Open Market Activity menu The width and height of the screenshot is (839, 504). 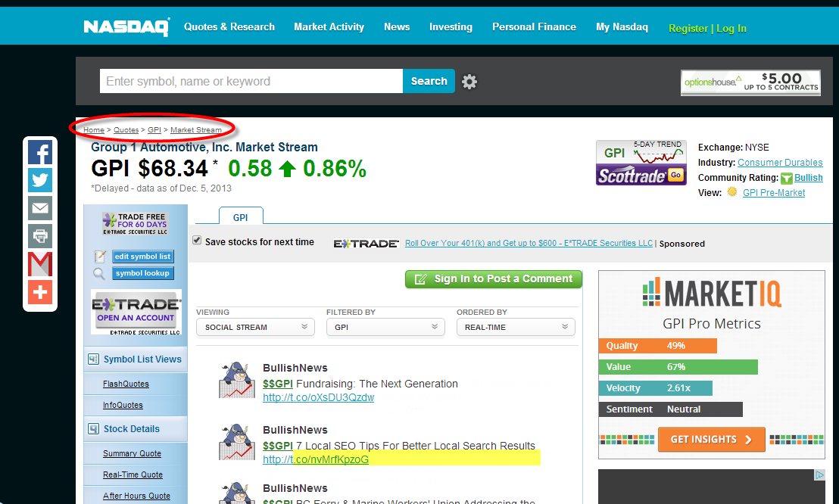coord(329,26)
